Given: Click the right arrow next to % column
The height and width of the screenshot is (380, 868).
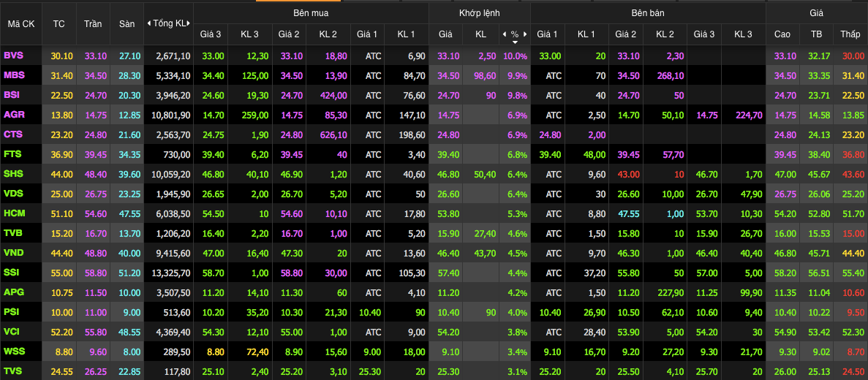Looking at the screenshot, I should [524, 34].
